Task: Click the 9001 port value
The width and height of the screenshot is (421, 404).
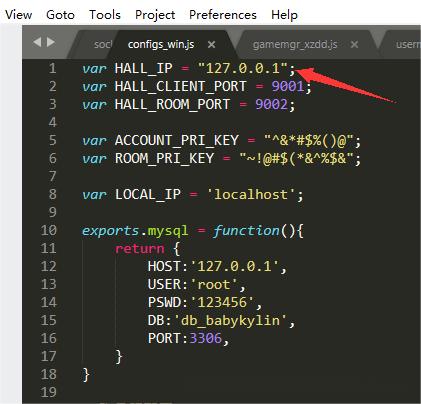Action: point(288,87)
